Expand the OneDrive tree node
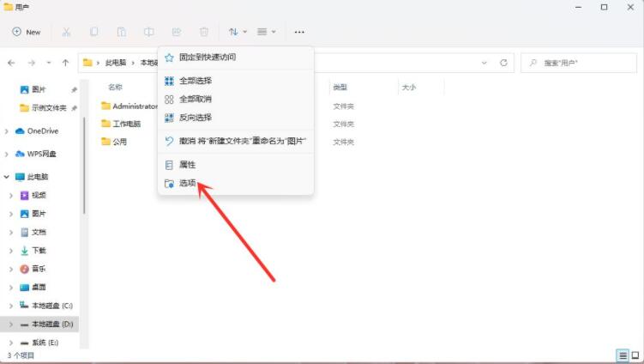 (x=7, y=131)
